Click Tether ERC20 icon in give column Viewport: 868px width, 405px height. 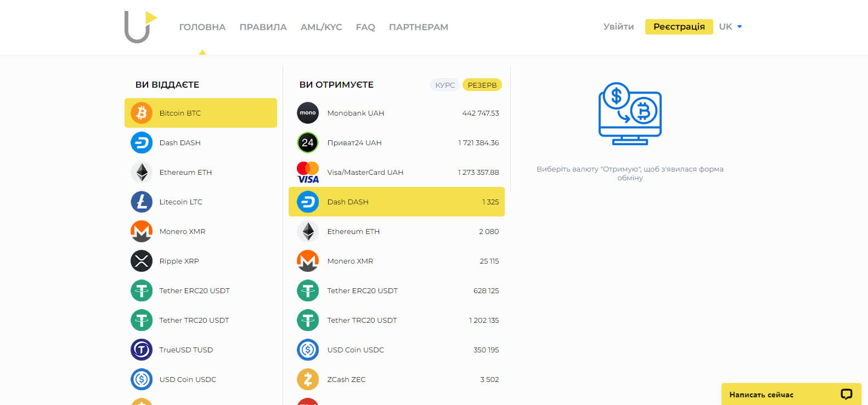[x=142, y=290]
